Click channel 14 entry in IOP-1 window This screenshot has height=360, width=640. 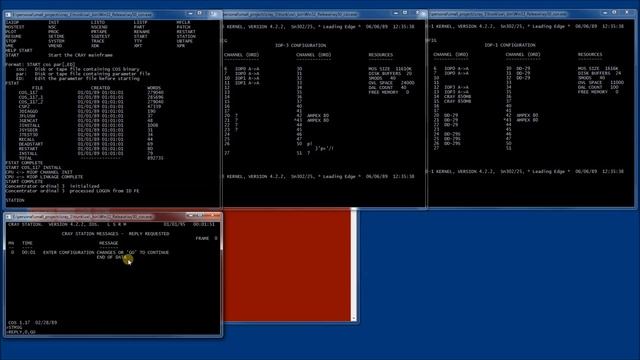pyautogui.click(x=452, y=97)
